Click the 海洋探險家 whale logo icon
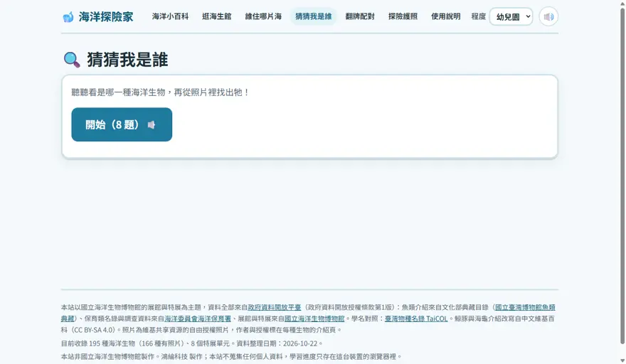 click(x=68, y=17)
